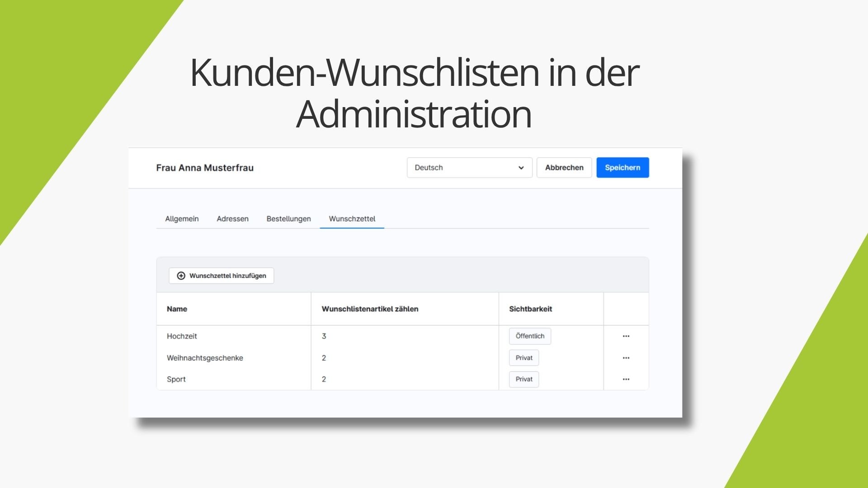This screenshot has height=488, width=868.
Task: Sort by Wunschlistenartikel zählen column header
Action: (370, 309)
